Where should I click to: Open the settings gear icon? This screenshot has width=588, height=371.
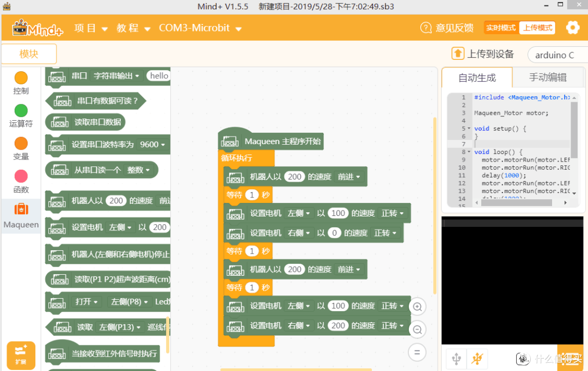pyautogui.click(x=573, y=28)
